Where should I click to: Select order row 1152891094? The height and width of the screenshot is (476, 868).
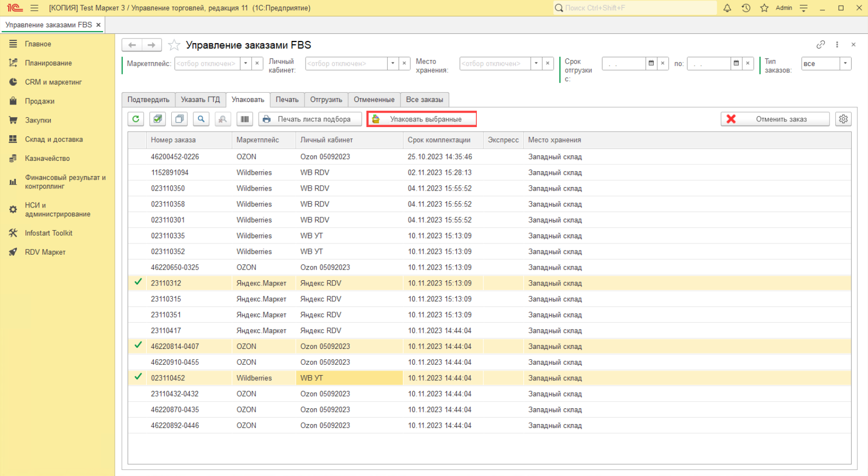[490, 173]
